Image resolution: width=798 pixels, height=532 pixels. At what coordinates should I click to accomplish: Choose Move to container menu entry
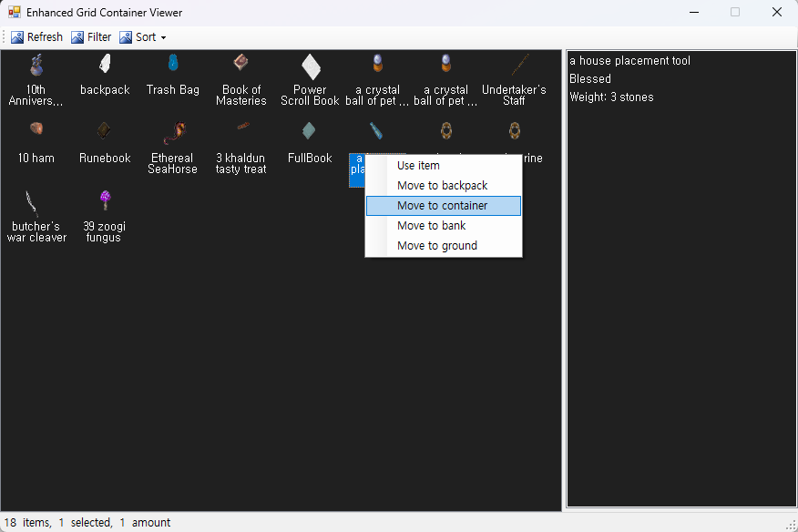444,206
